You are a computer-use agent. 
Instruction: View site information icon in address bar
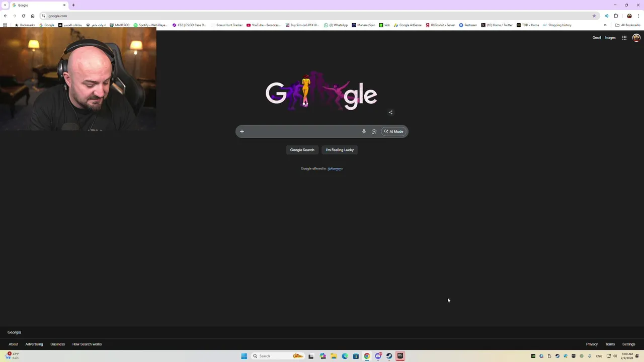44,16
